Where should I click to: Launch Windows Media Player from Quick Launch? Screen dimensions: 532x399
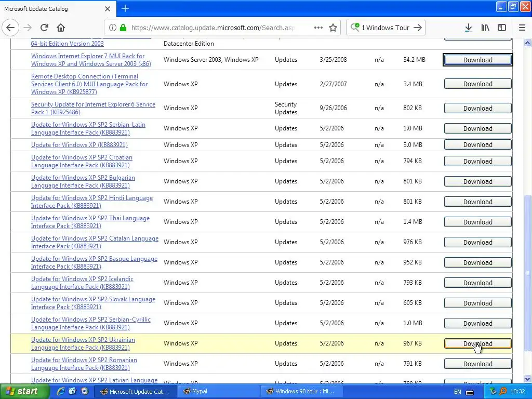[x=85, y=392]
